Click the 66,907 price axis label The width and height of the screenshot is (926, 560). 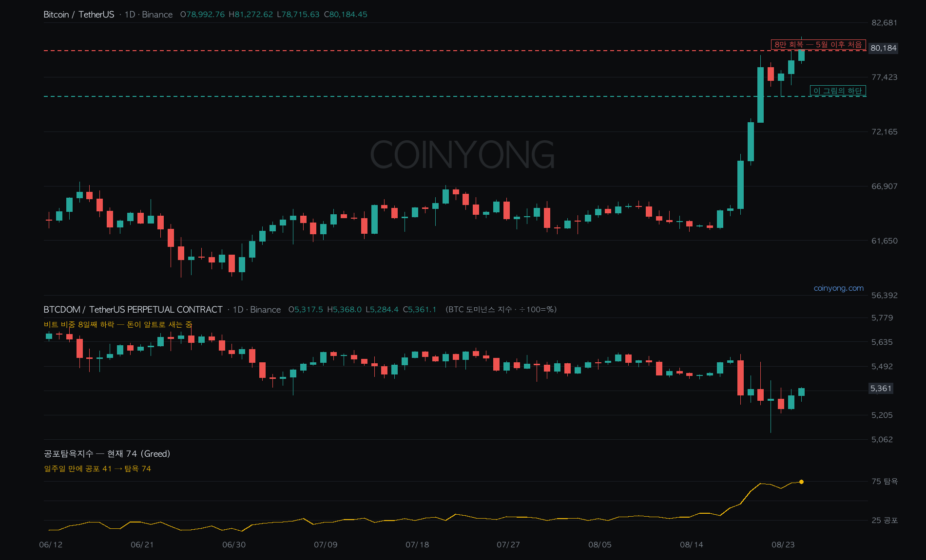point(884,186)
